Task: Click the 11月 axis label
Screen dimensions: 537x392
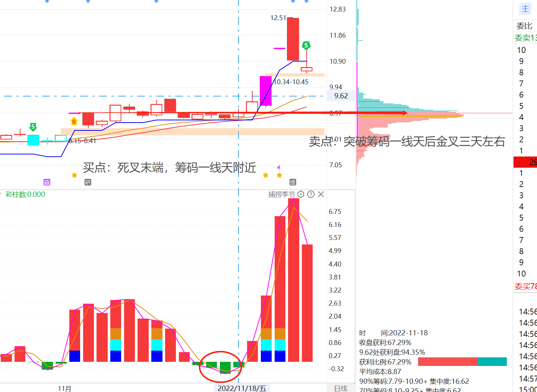Action: pos(64,388)
